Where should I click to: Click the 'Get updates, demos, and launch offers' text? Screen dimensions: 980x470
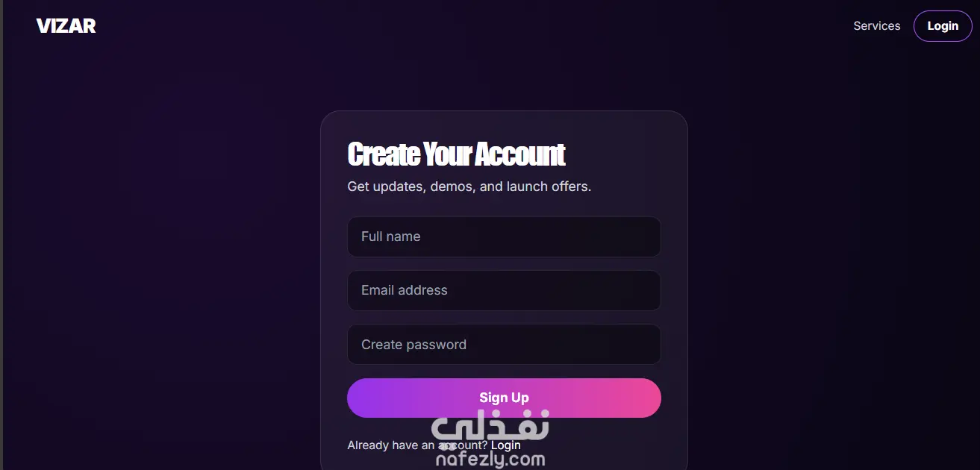click(469, 187)
